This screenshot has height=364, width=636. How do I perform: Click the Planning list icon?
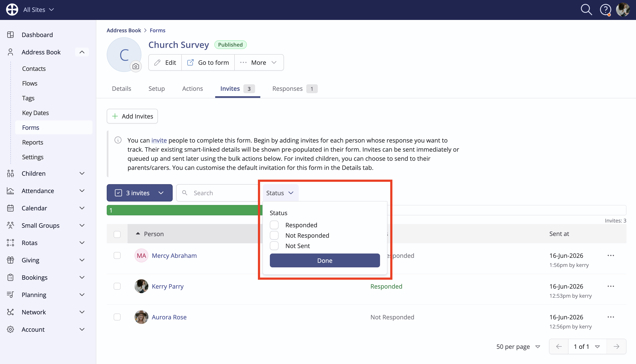tap(10, 295)
